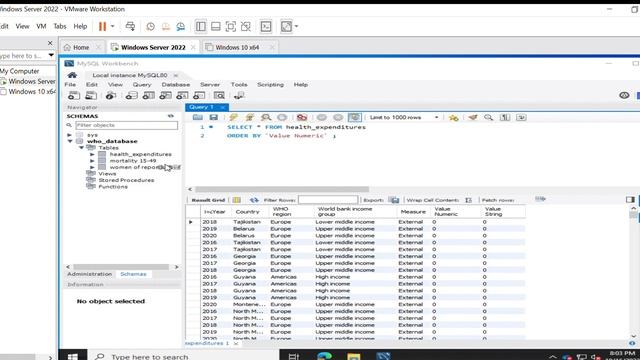The width and height of the screenshot is (640, 360).
Task: Toggle the VMware thumbnail bar view
Action: pos(216,27)
